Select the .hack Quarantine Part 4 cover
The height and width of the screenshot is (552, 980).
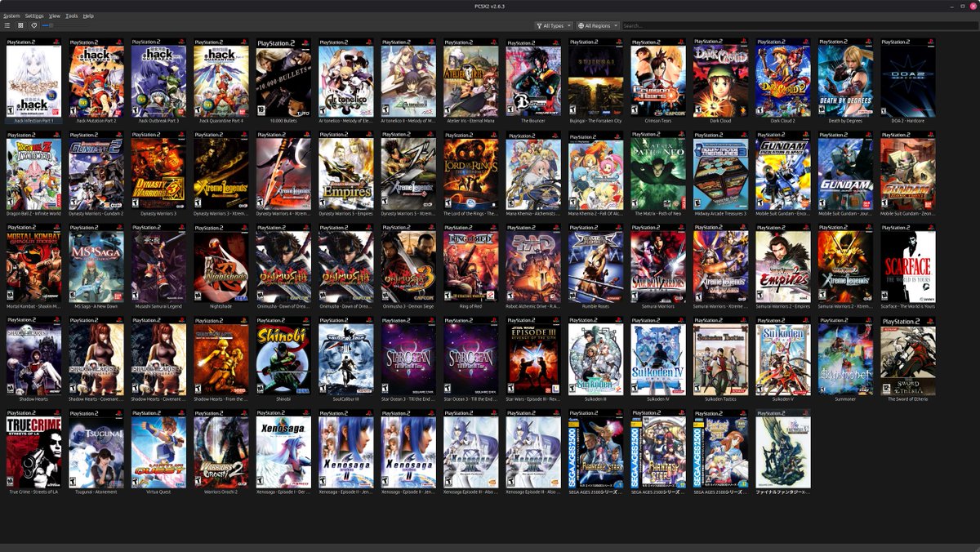[221, 78]
